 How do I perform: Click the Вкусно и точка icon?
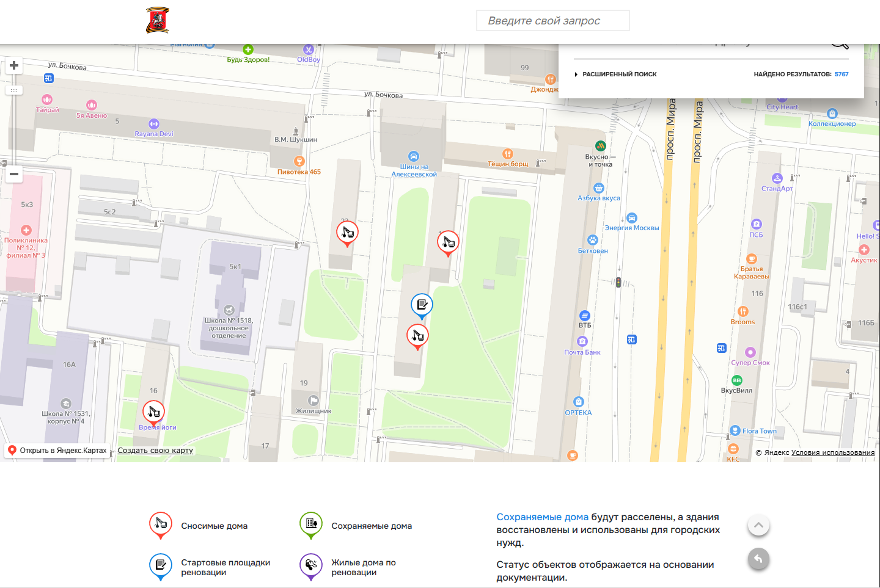pos(601,146)
